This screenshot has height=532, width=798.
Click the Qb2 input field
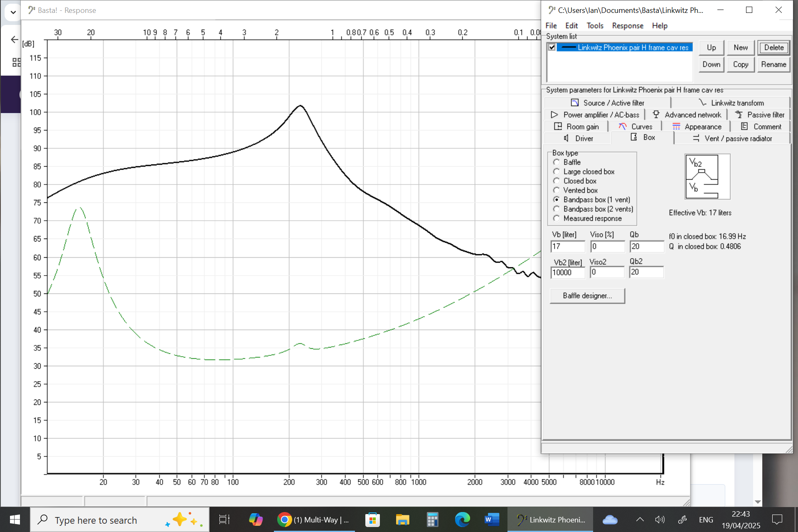[x=646, y=272]
